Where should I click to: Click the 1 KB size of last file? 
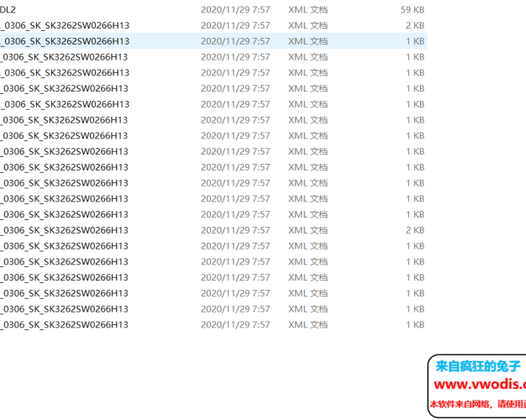tap(415, 324)
